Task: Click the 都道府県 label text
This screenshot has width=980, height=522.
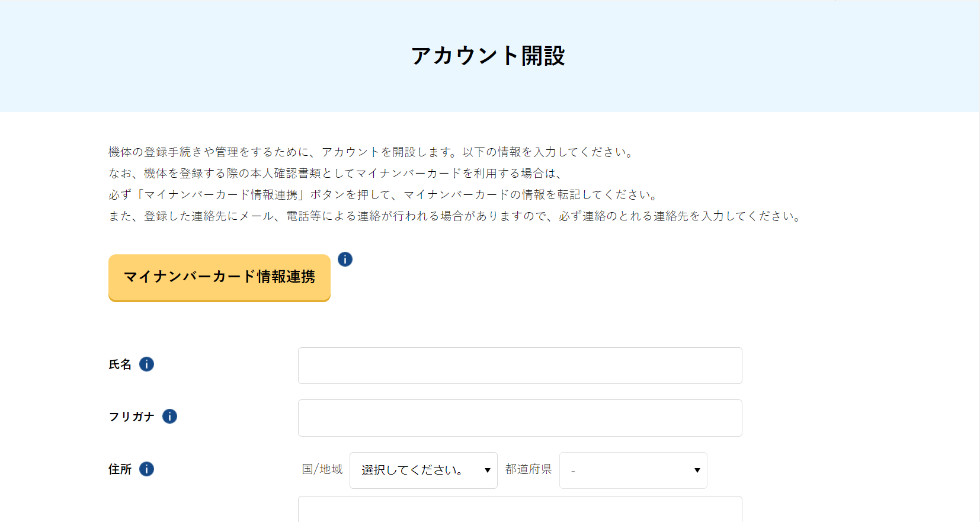Action: (x=529, y=469)
